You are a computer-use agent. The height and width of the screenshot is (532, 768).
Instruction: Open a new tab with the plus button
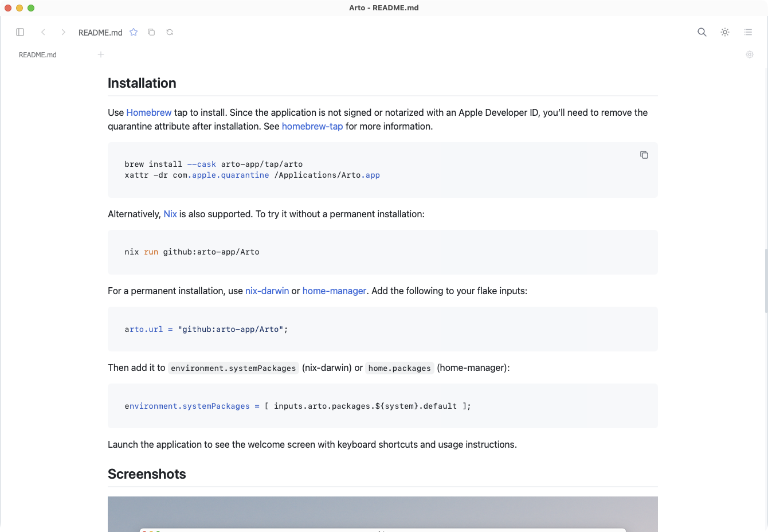101,54
